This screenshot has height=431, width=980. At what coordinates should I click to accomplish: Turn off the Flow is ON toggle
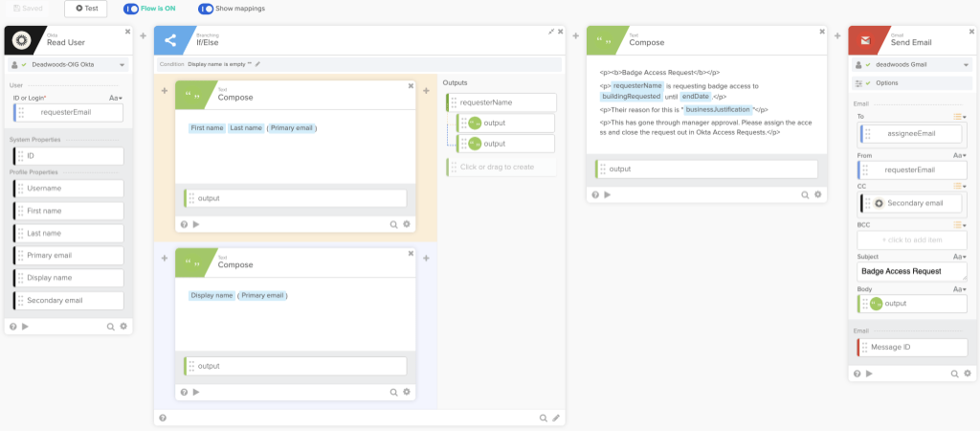click(131, 9)
